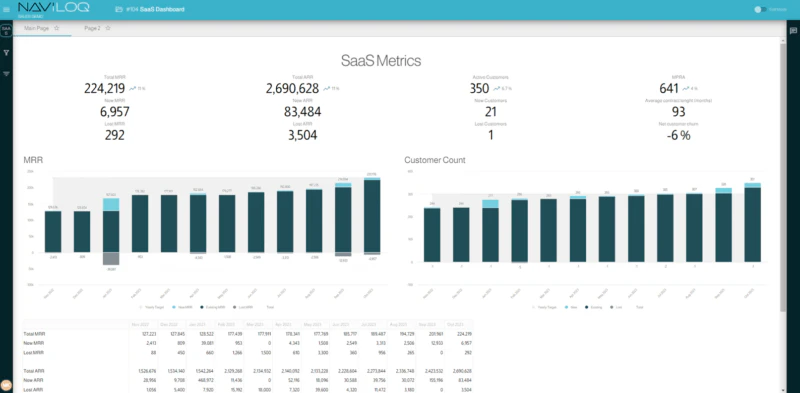This screenshot has height=393, width=800.
Task: Click the folder icon before #104 SaaS Dashboard
Action: 119,9
